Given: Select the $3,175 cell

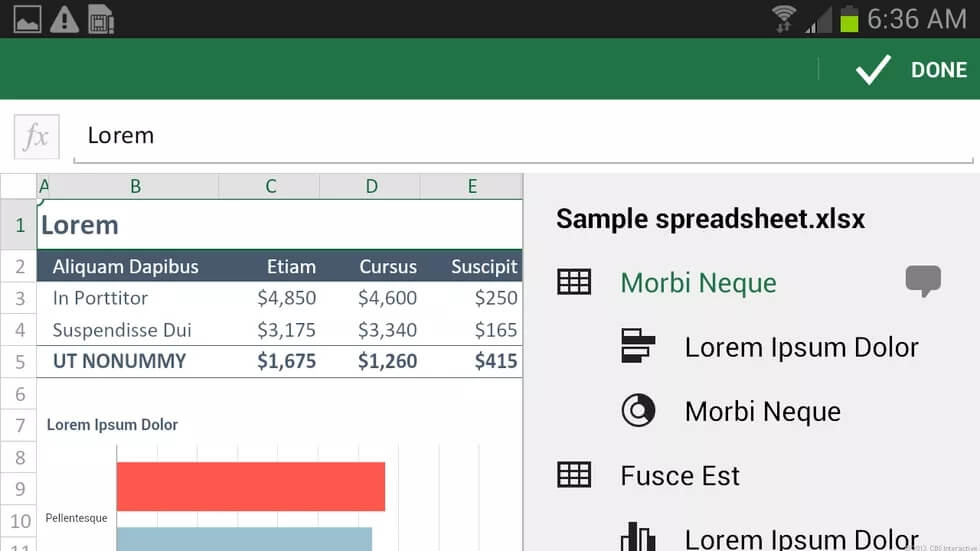Looking at the screenshot, I should coord(269,330).
